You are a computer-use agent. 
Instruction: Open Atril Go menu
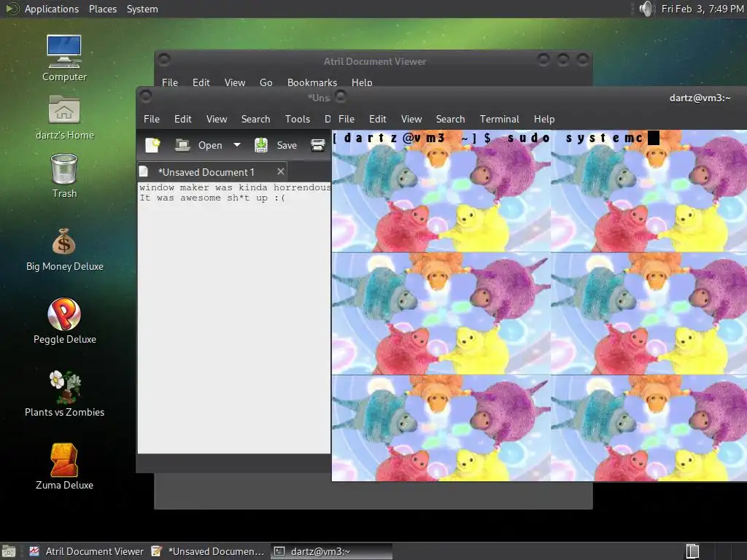tap(266, 82)
